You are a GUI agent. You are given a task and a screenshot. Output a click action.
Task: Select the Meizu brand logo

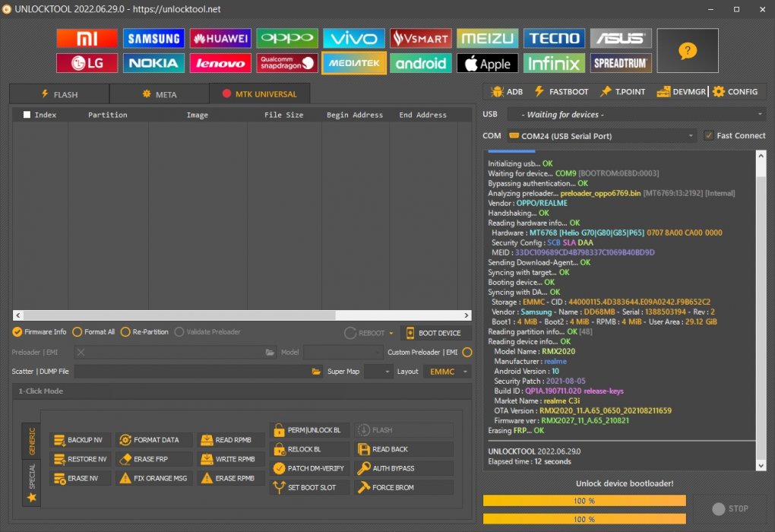click(487, 38)
